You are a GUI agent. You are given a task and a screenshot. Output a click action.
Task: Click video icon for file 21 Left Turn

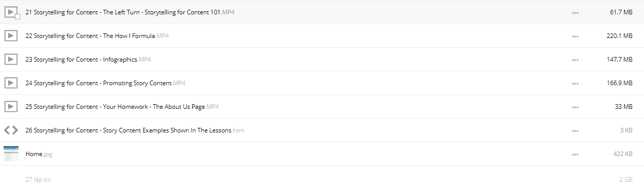click(x=11, y=12)
